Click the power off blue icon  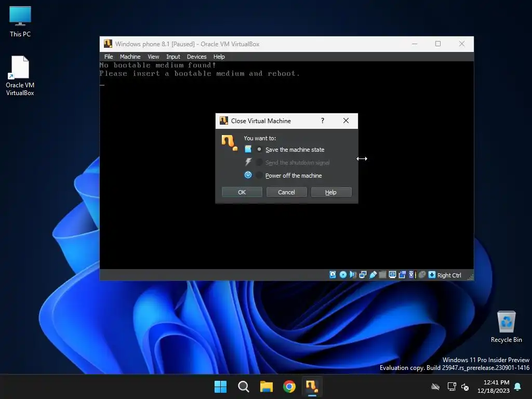(x=248, y=175)
